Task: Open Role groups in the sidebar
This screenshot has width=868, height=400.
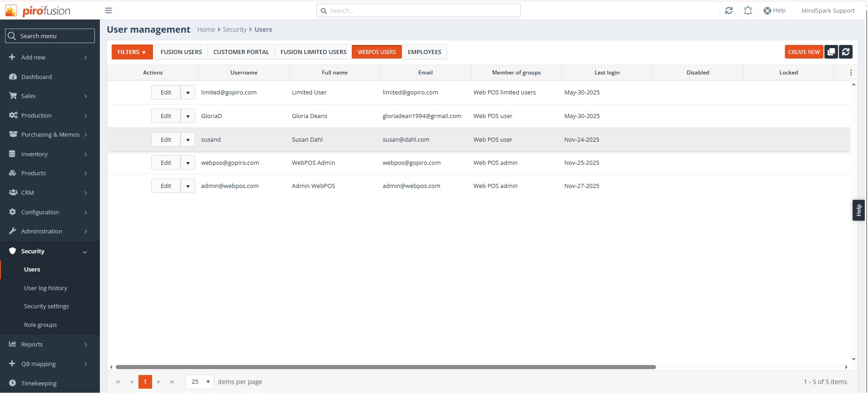Action: pyautogui.click(x=40, y=325)
